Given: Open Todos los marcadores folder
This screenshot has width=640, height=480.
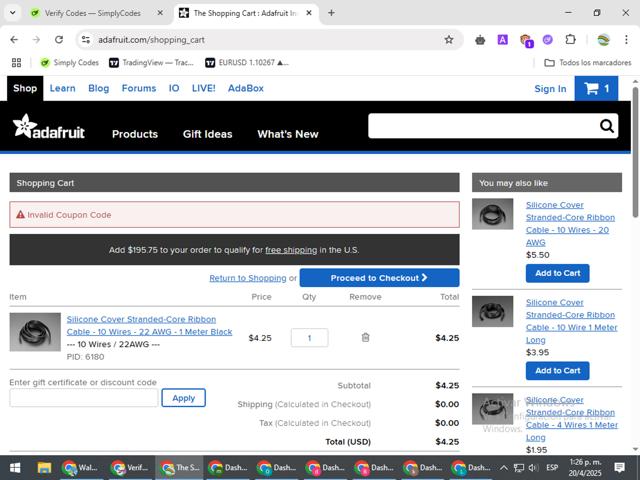Looking at the screenshot, I should [588, 62].
